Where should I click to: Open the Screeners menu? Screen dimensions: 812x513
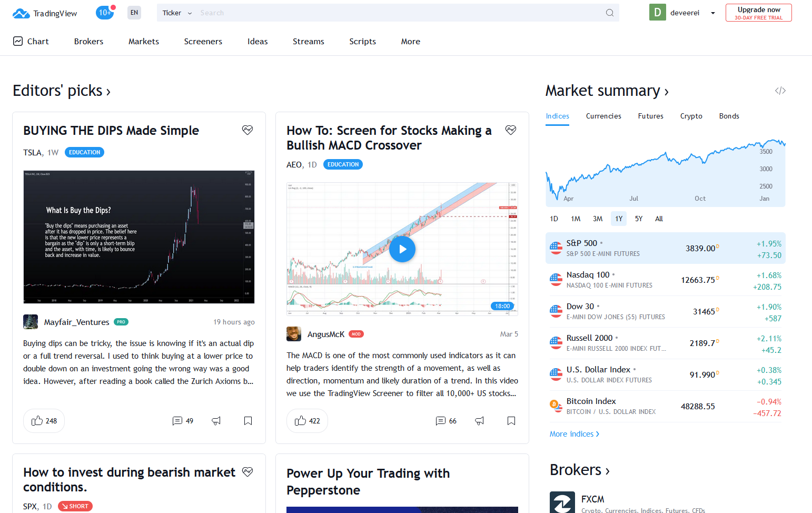click(x=203, y=42)
